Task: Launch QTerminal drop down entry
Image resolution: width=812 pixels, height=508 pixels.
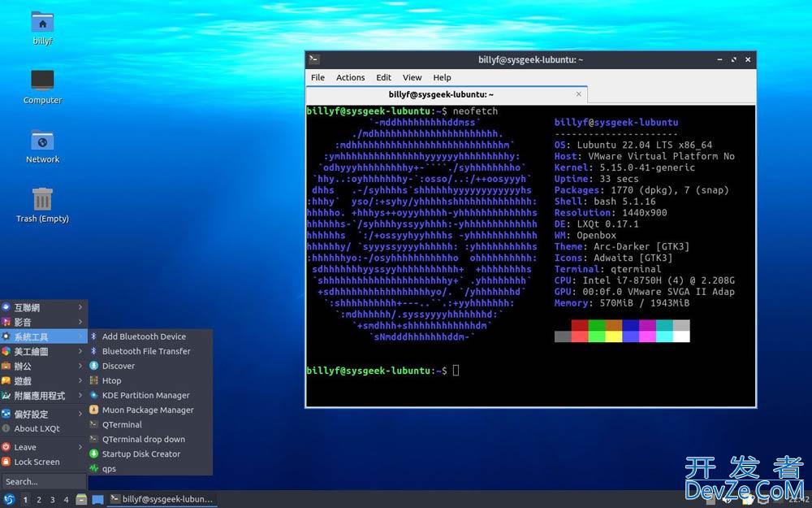Action: tap(150, 439)
